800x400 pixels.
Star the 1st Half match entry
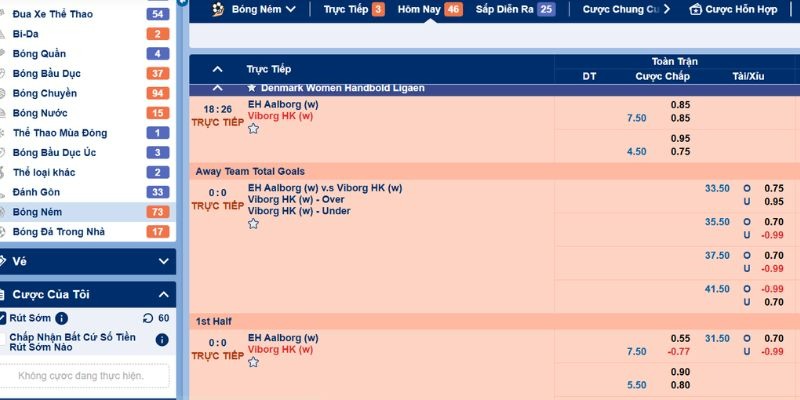[x=253, y=362]
